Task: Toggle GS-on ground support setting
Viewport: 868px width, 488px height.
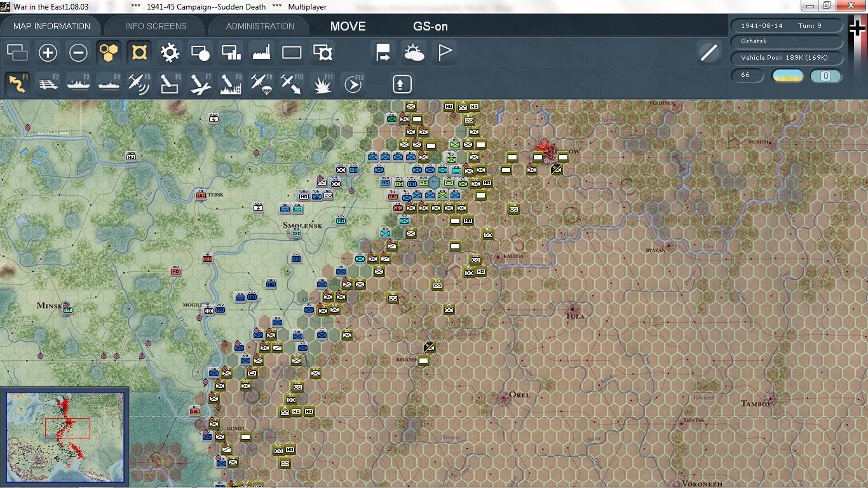Action: [430, 26]
